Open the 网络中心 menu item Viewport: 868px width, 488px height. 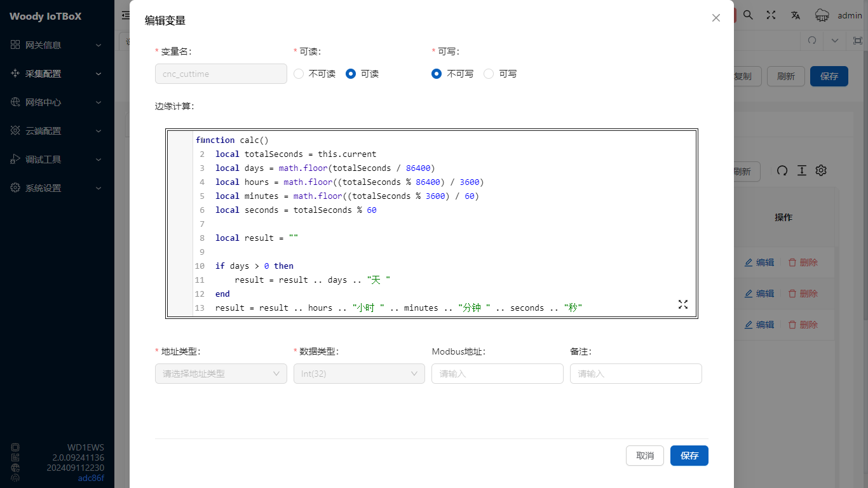pyautogui.click(x=57, y=102)
